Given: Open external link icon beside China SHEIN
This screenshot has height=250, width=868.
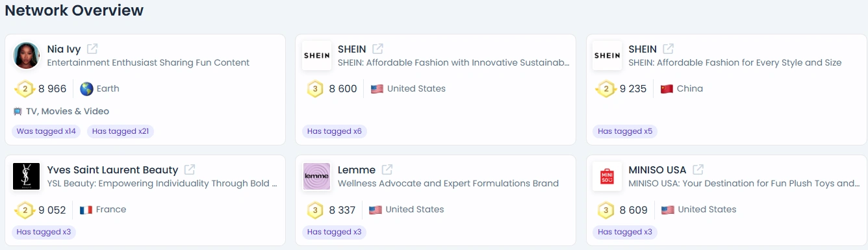Looking at the screenshot, I should click(x=668, y=49).
